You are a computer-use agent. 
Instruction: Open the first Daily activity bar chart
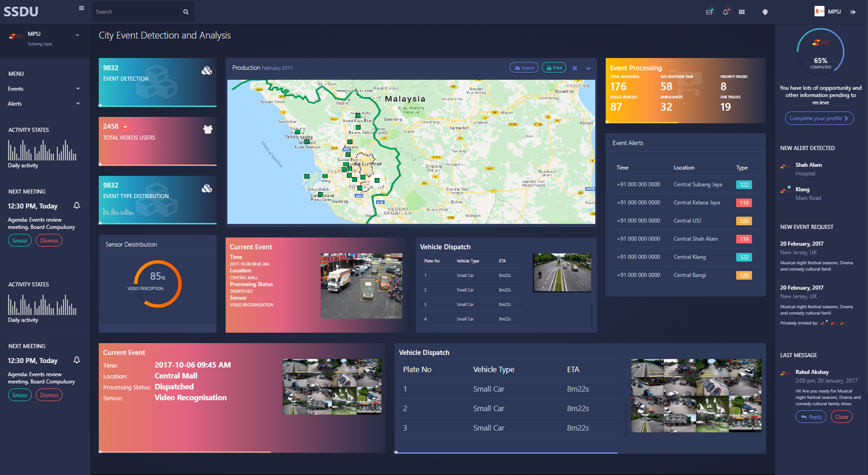[x=42, y=150]
